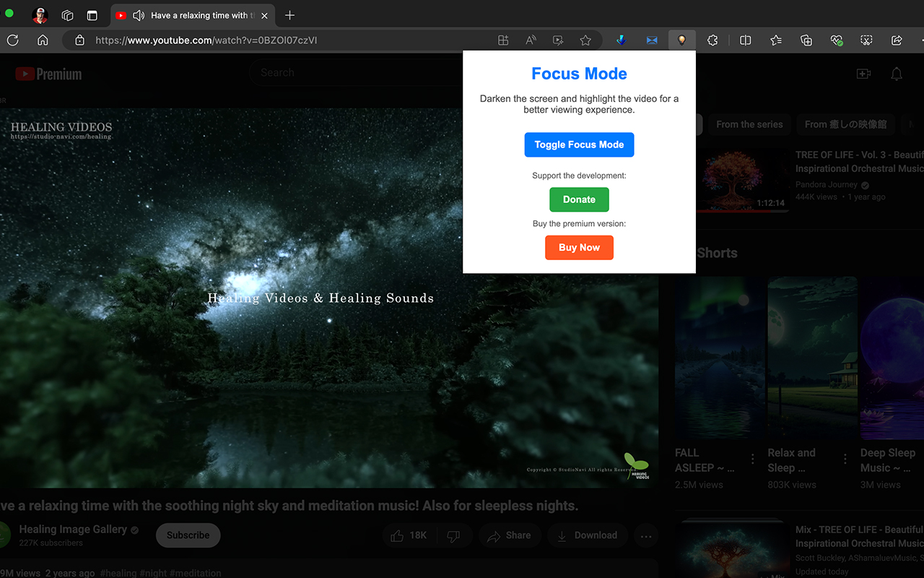924x578 pixels.
Task: Open the Favorites list icon
Action: click(776, 40)
